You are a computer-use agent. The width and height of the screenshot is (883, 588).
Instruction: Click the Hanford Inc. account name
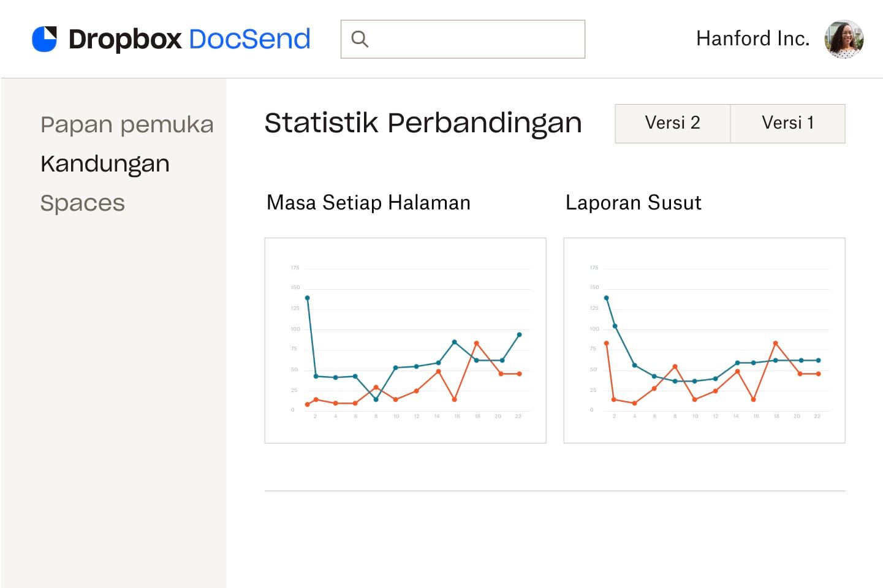[x=752, y=39]
